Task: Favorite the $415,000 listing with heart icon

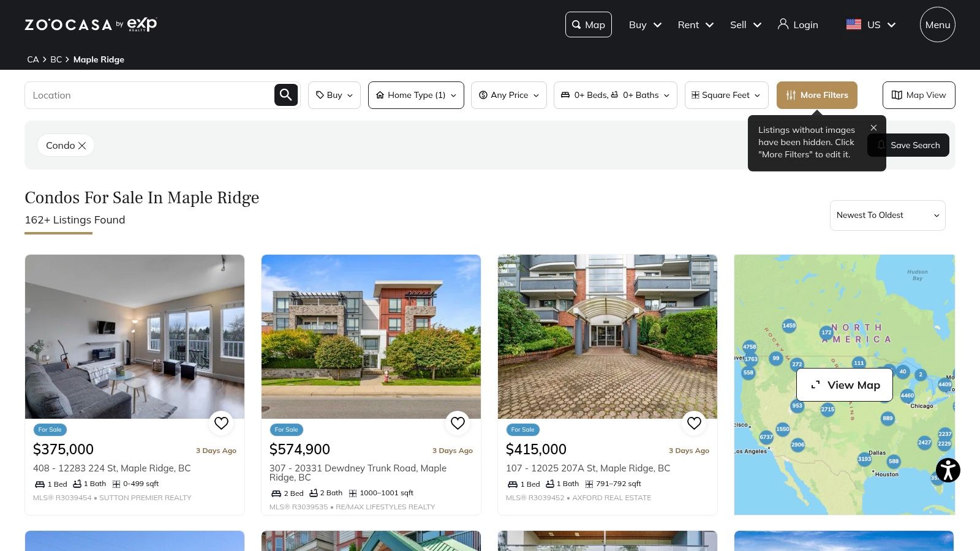Action: (x=694, y=423)
